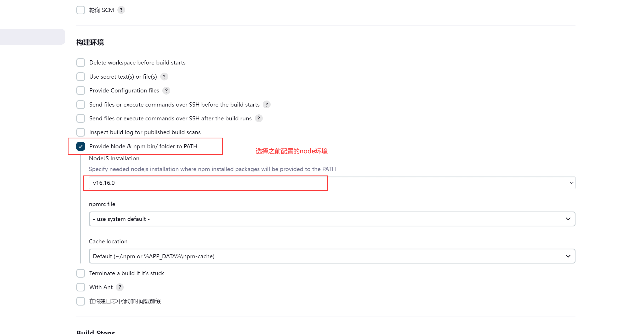This screenshot has height=334, width=644.
Task: Enable Send files over SSH after the build runs
Action: (81, 118)
